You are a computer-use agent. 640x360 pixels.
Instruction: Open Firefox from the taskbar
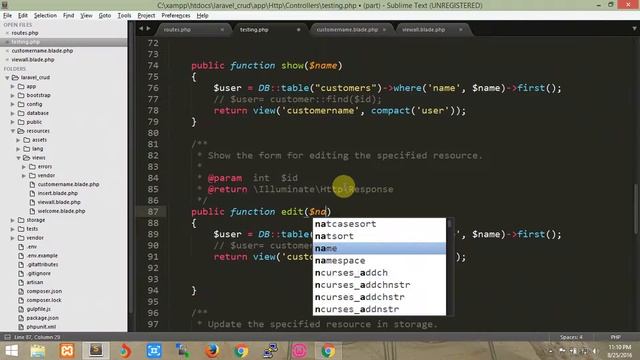pos(212,351)
